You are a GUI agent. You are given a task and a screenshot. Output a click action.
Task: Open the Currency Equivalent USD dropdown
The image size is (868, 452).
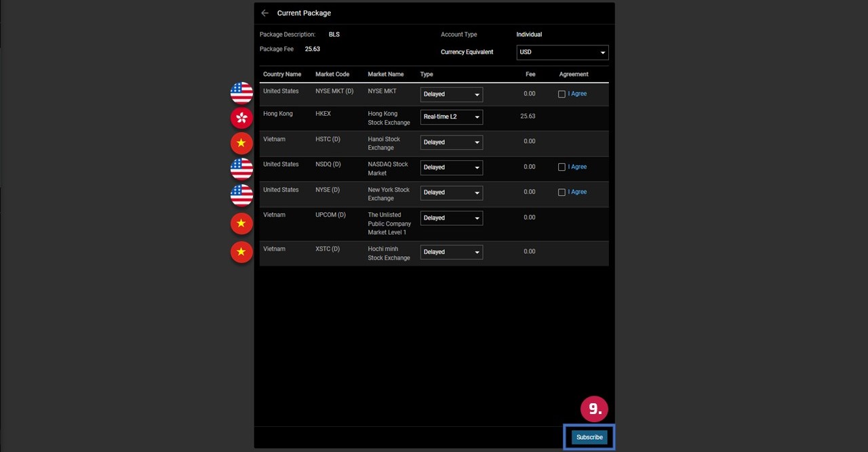tap(562, 52)
